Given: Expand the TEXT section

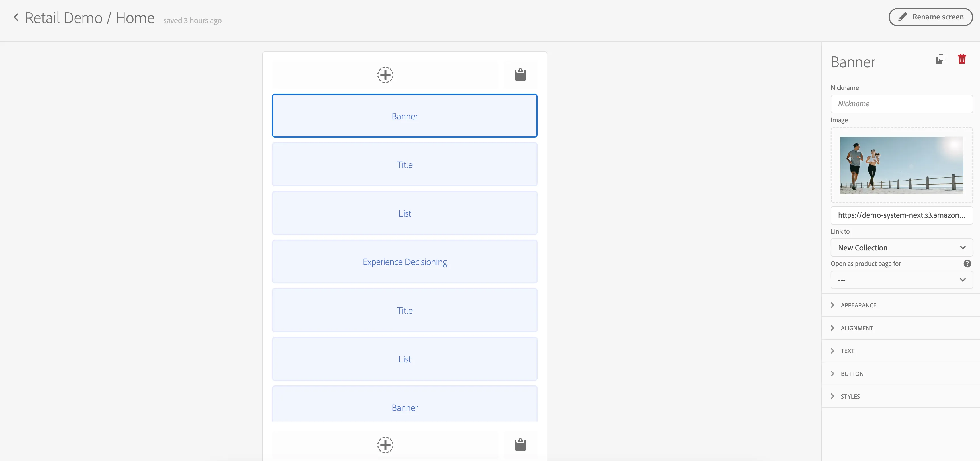Looking at the screenshot, I should click(901, 351).
